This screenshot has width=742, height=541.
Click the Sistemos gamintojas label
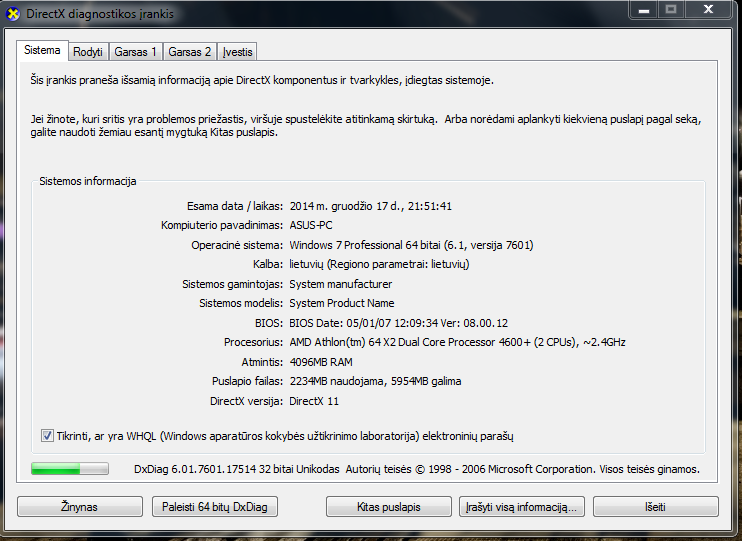(x=232, y=284)
